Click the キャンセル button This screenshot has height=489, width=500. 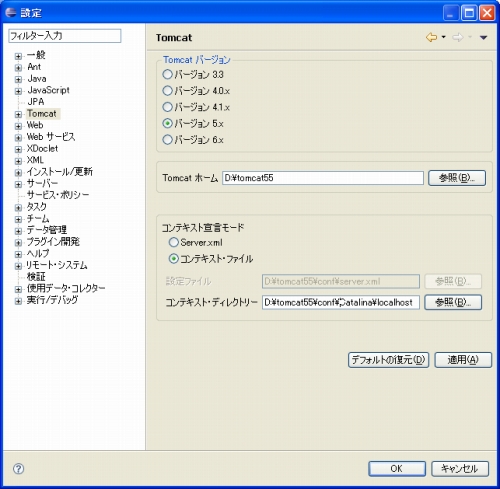point(460,469)
